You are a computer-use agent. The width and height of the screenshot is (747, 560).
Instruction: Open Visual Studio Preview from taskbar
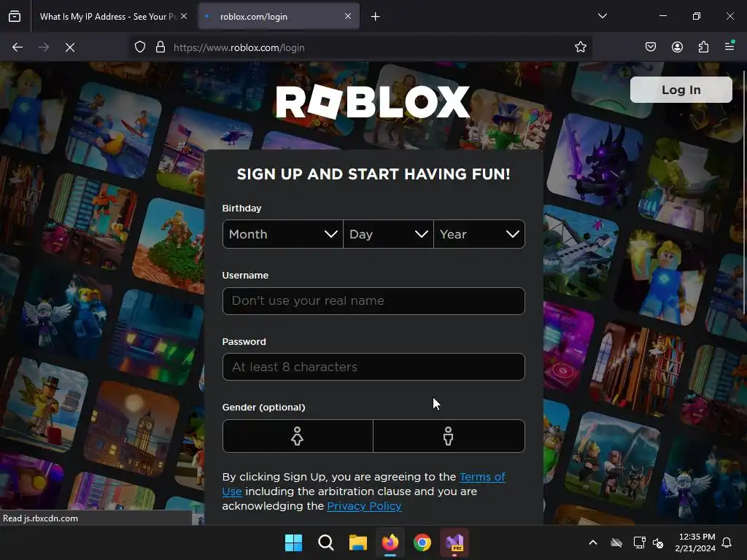pos(454,542)
